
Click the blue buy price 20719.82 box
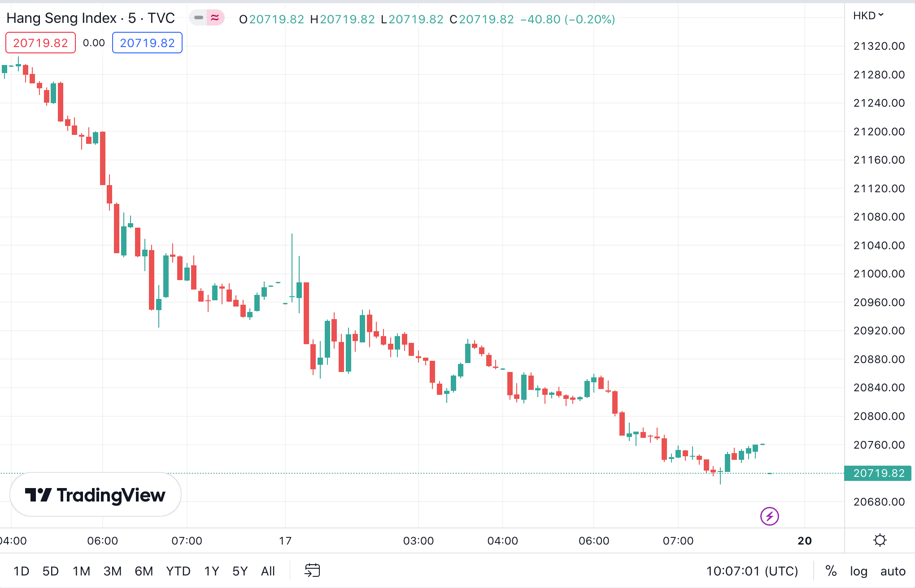[x=147, y=43]
